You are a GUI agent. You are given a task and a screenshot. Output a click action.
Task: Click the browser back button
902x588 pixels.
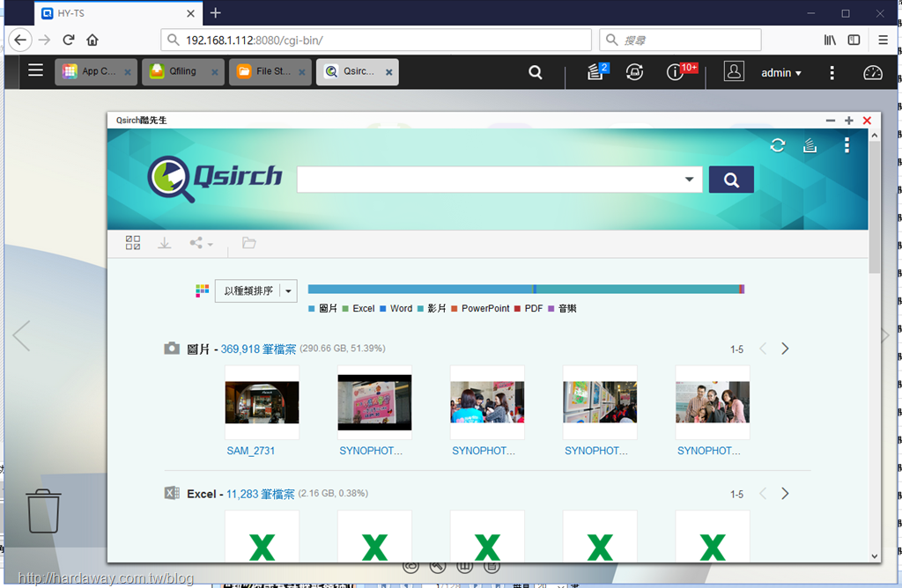click(20, 40)
